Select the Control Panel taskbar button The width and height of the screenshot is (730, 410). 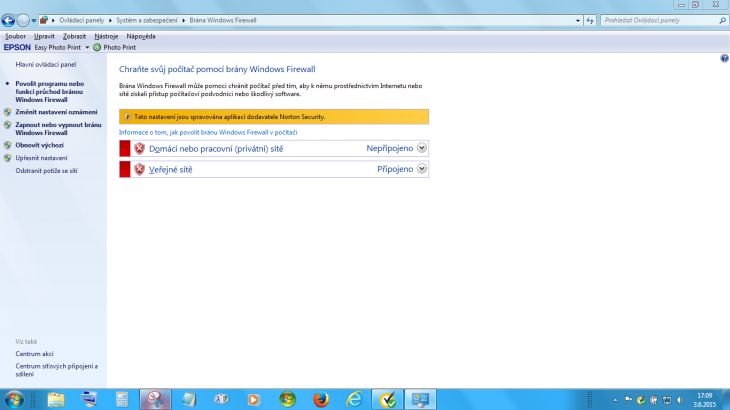(420, 399)
